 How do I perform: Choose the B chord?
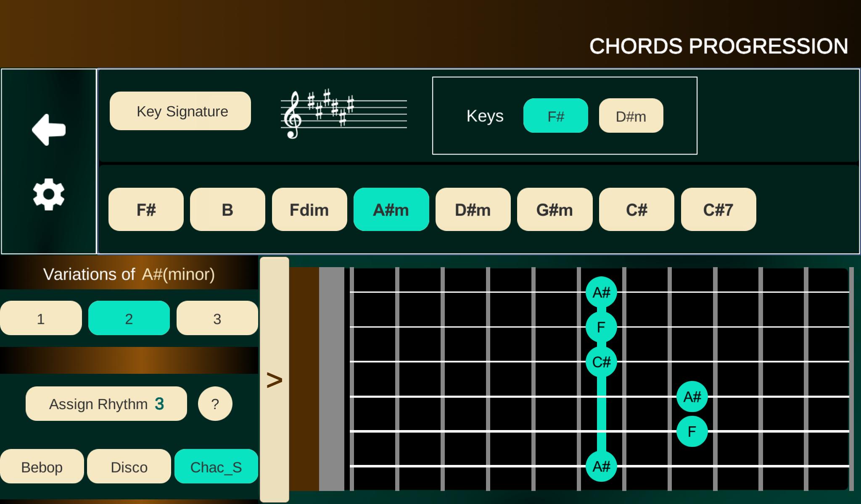click(227, 209)
